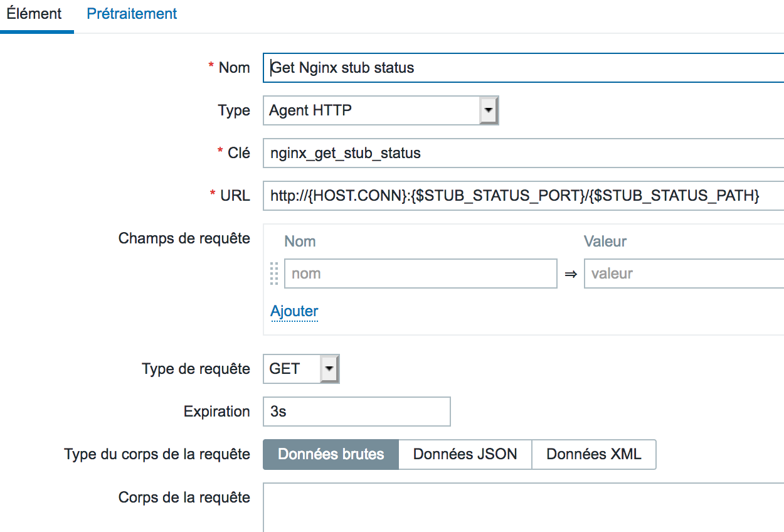The width and height of the screenshot is (784, 532).
Task: Grab the drag handle of the request field row
Action: (274, 274)
